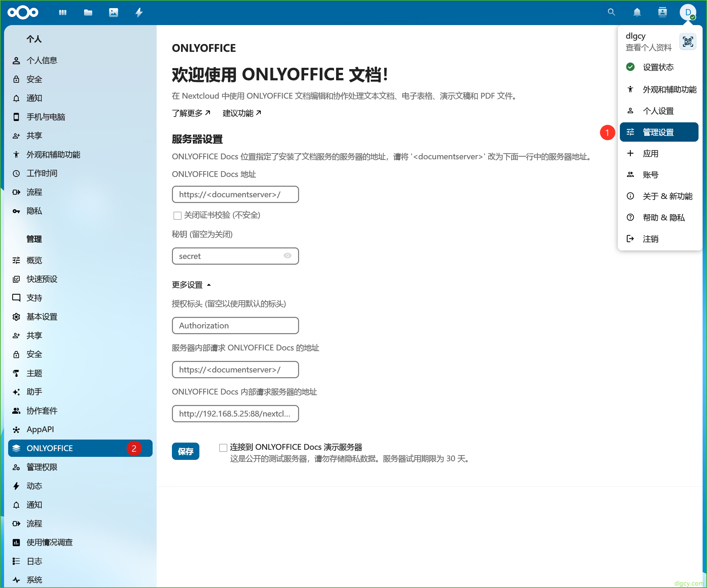Screen dimensions: 707x588
Task: Open 基本设置 admin section
Action: [x=80, y=317]
